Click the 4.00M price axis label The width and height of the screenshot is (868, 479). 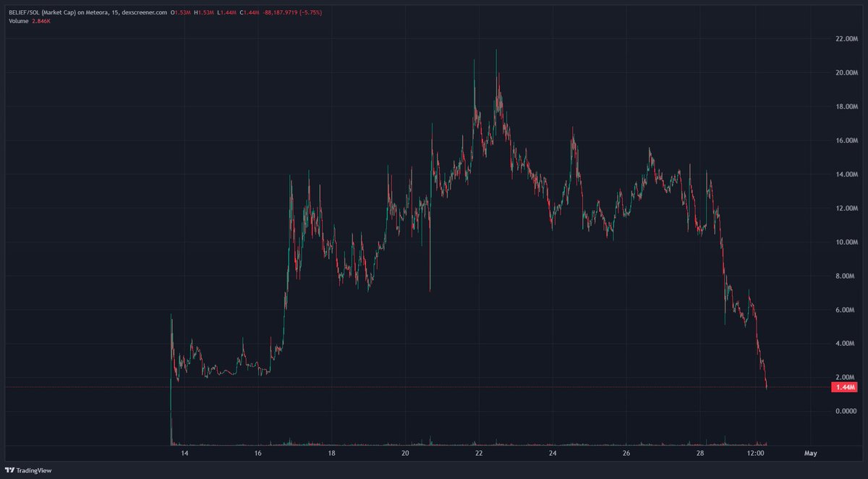pyautogui.click(x=846, y=344)
